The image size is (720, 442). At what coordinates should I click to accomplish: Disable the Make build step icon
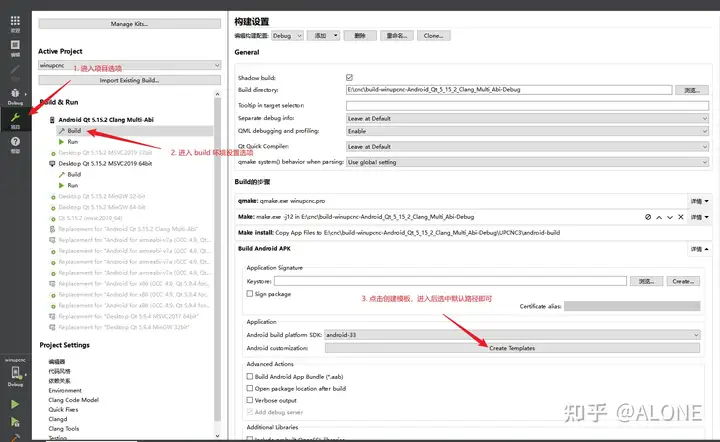click(x=648, y=217)
